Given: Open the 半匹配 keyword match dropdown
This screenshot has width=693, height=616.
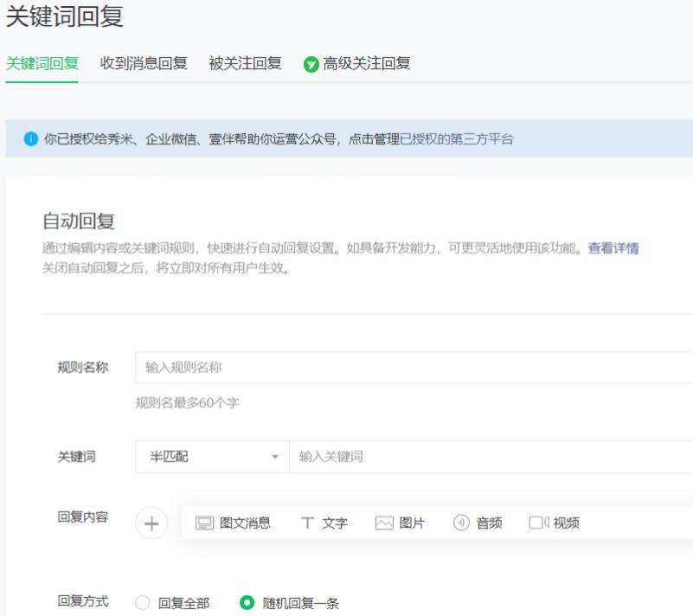Looking at the screenshot, I should coord(213,457).
